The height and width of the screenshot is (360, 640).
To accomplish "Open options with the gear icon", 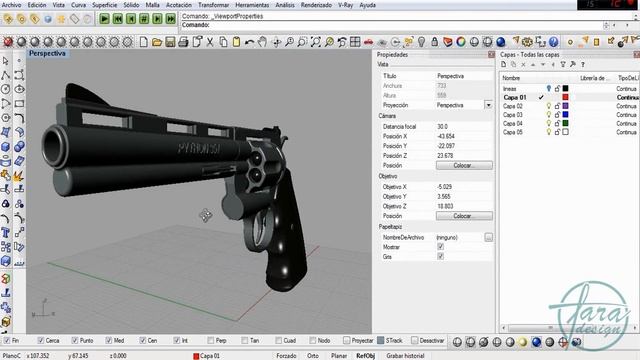I will [x=527, y=42].
